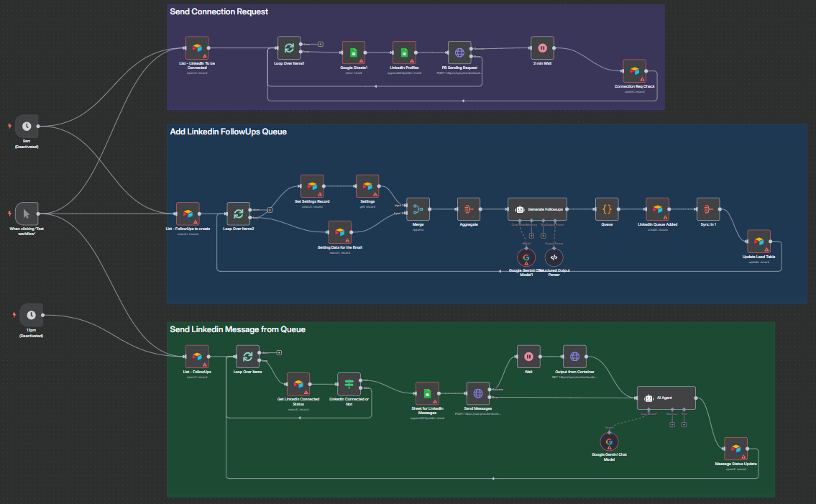This screenshot has height=504, width=816.
Task: Open the '2 min Wait' node
Action: [542, 48]
